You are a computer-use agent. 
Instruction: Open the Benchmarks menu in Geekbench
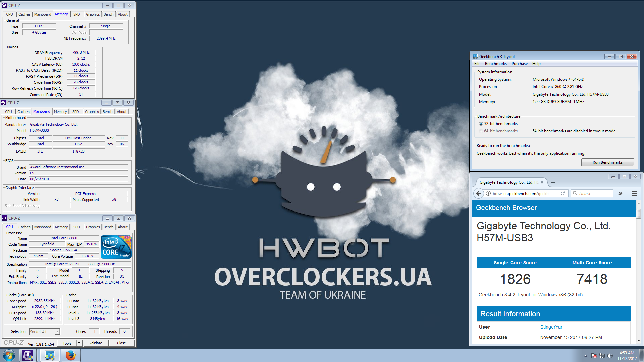point(496,64)
